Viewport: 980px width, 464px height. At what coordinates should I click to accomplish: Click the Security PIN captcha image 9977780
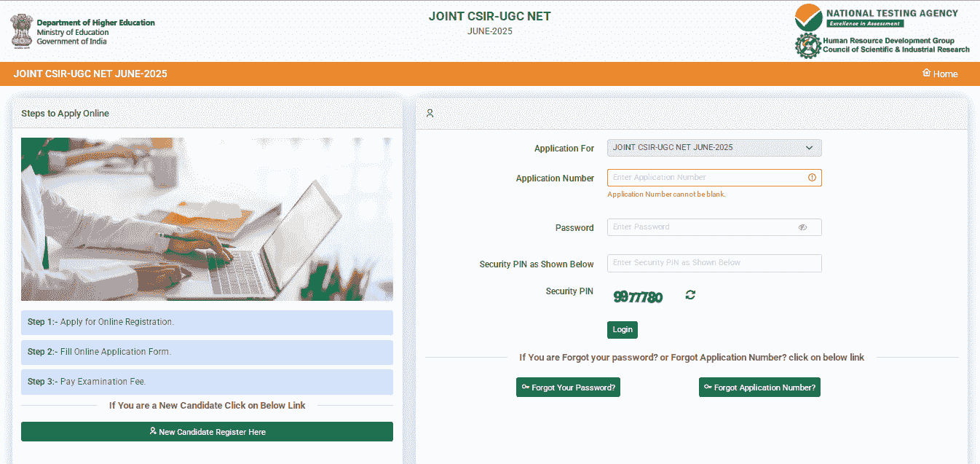[x=638, y=296]
